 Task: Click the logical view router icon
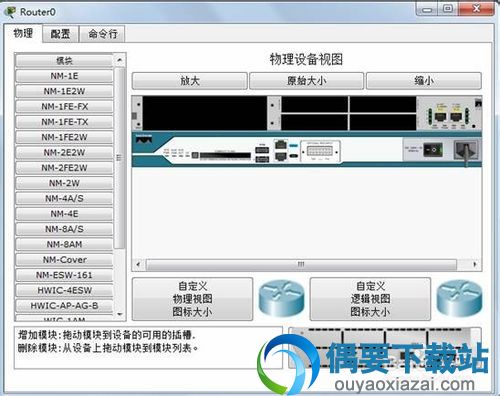coord(459,298)
